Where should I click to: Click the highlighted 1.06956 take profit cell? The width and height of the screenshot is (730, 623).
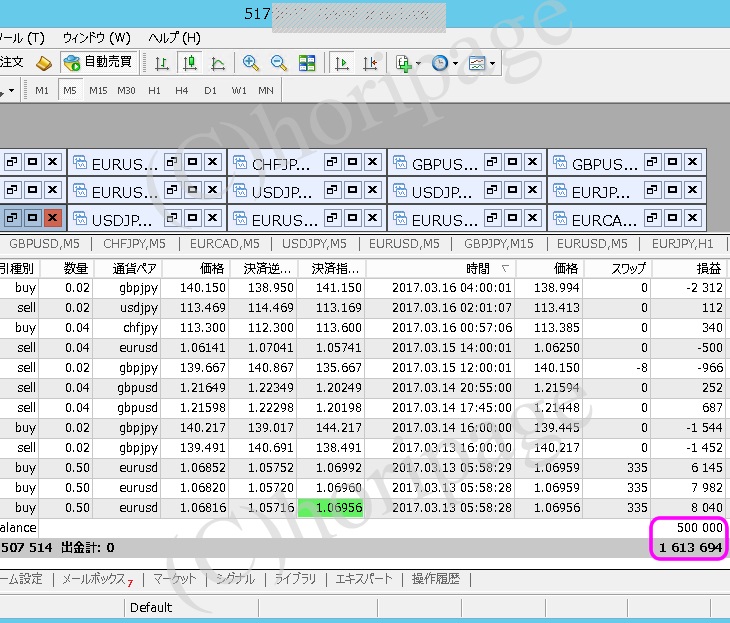point(331,508)
